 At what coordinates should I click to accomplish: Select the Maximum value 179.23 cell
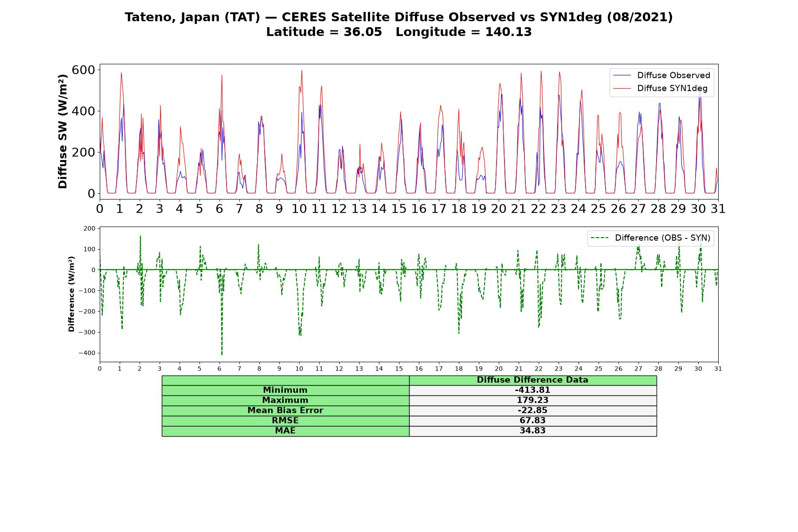coord(532,400)
